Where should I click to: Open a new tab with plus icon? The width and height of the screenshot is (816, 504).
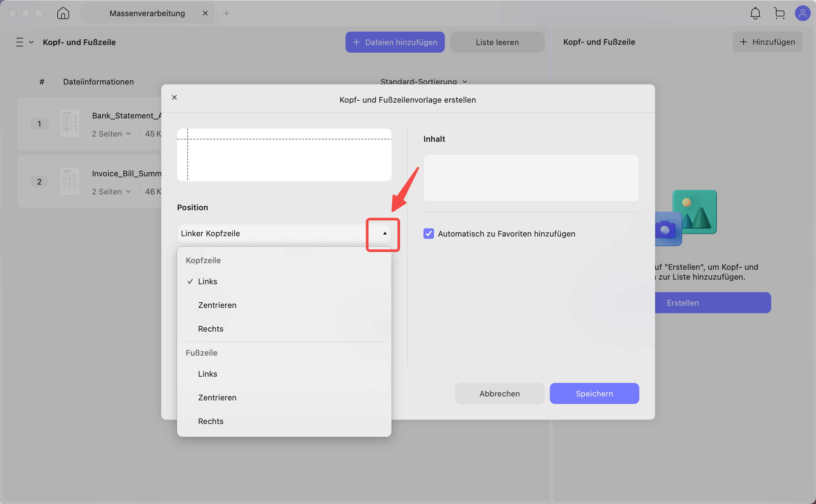pos(226,13)
